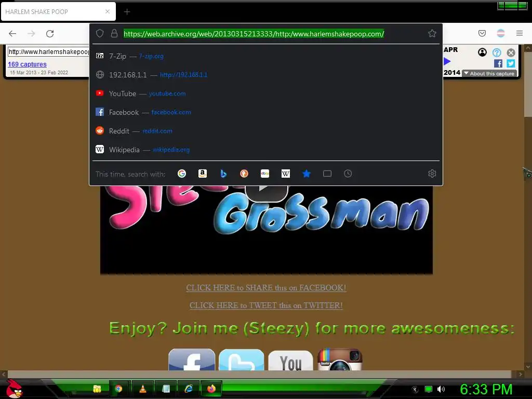This screenshot has height=399, width=532.
Task: Search history with the clock icon
Action: coord(348,174)
